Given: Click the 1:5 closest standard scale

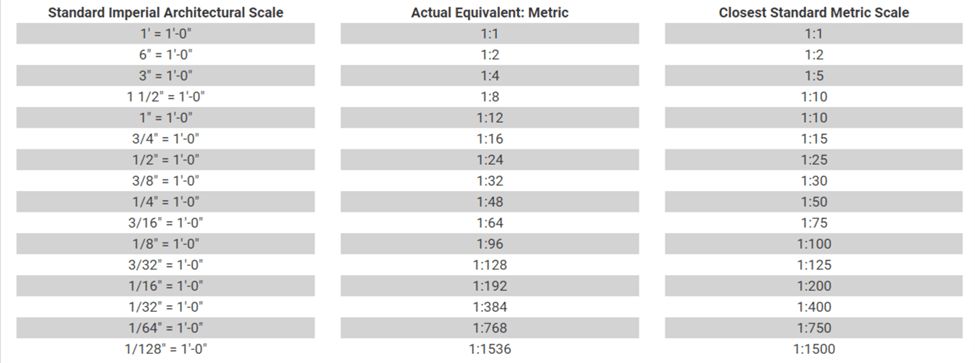Looking at the screenshot, I should [x=814, y=76].
